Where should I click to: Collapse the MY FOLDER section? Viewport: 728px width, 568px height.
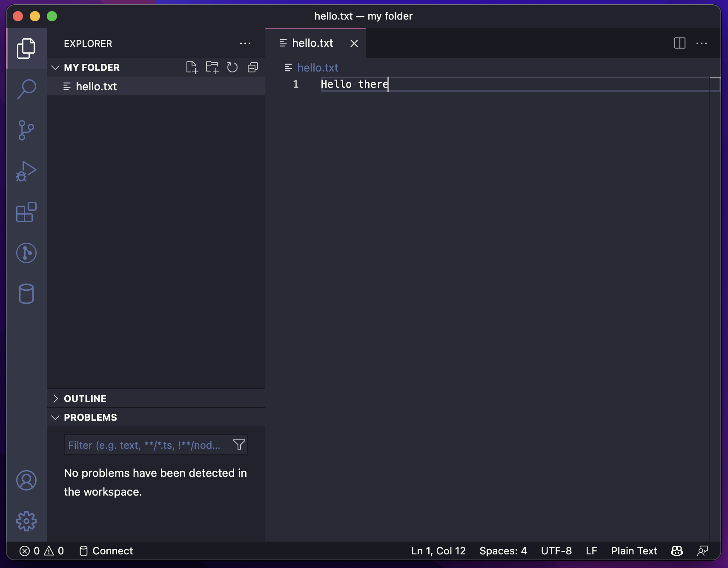[55, 67]
